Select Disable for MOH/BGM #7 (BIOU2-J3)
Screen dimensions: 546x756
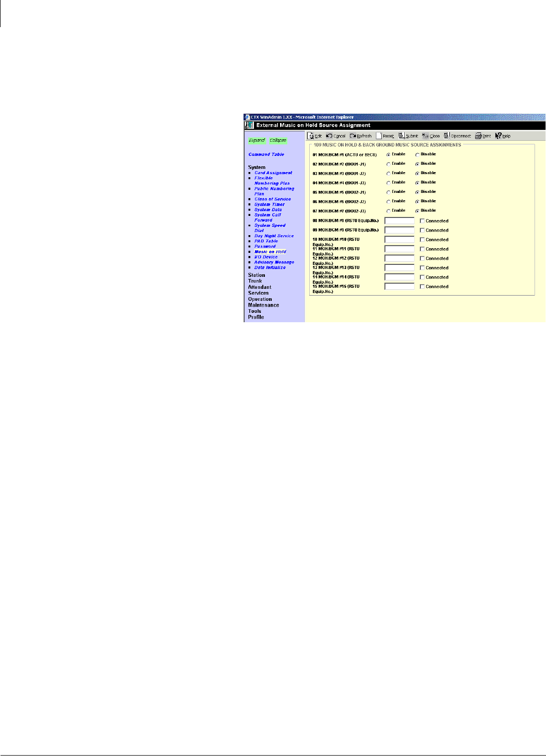[x=417, y=211]
